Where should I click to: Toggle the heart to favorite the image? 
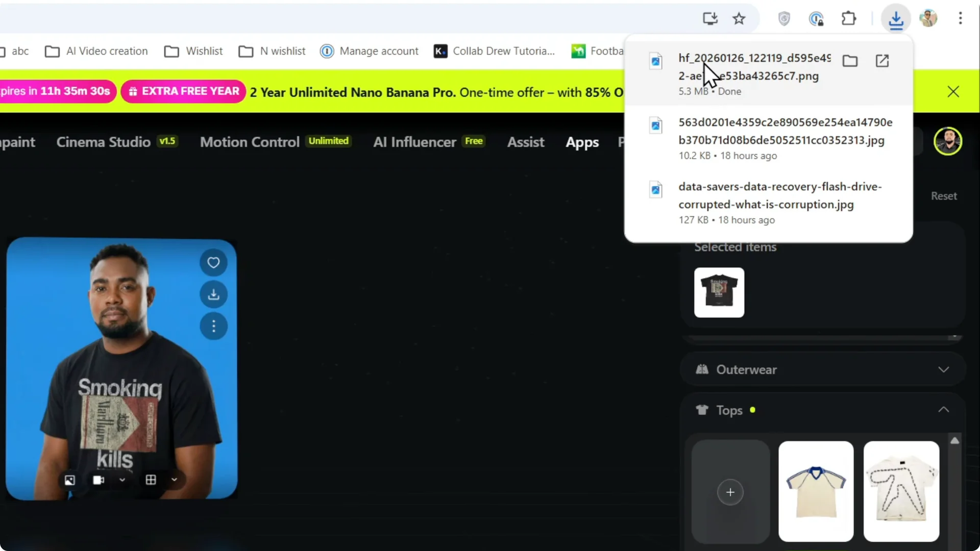214,263
